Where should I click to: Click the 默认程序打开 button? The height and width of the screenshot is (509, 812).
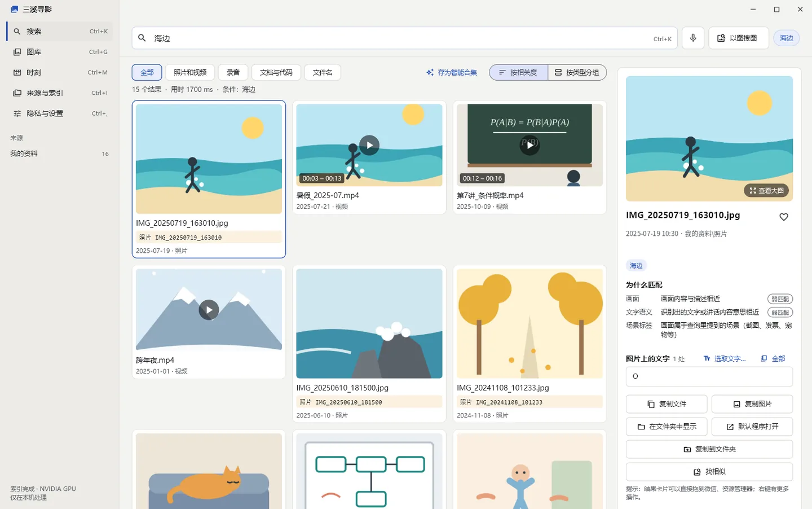[x=752, y=427]
